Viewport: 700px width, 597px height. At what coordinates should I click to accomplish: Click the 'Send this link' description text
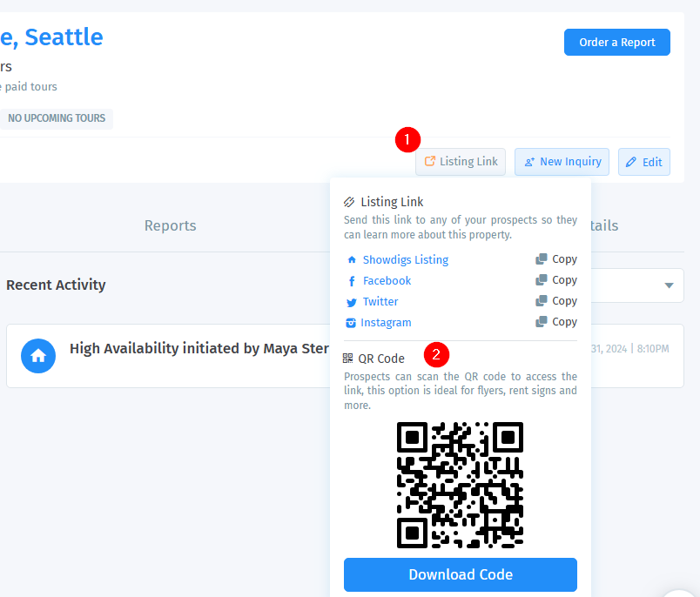(461, 227)
